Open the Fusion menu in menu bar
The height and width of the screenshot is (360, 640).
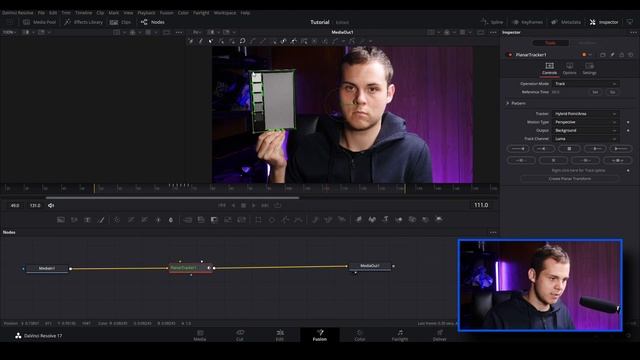pyautogui.click(x=167, y=13)
